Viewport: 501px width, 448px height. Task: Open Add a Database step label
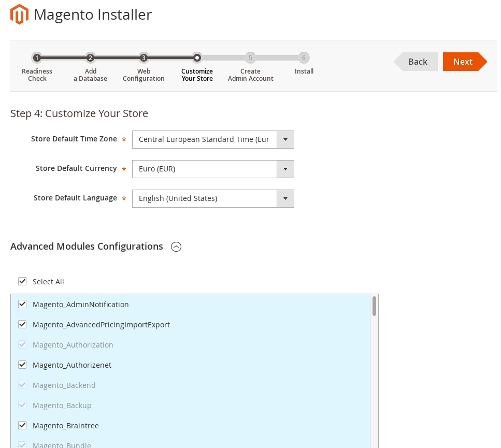[x=91, y=75]
